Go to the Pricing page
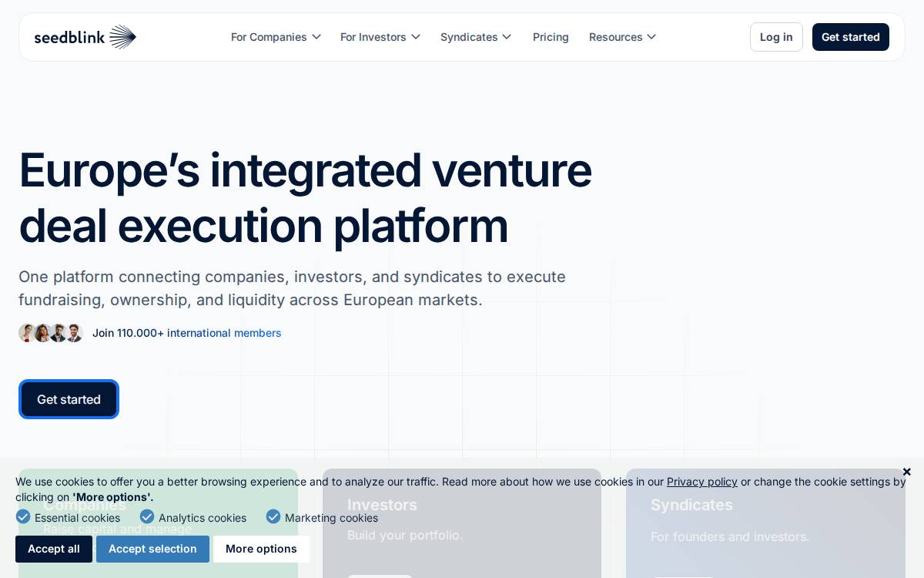 (x=551, y=37)
